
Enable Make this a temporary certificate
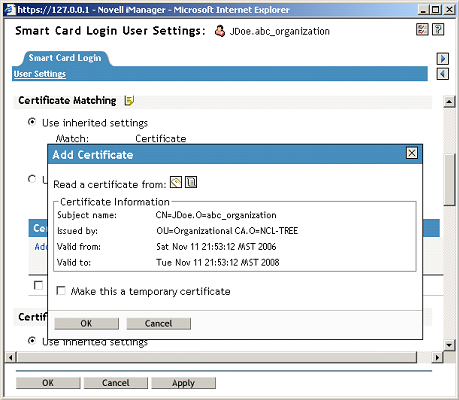[61, 291]
